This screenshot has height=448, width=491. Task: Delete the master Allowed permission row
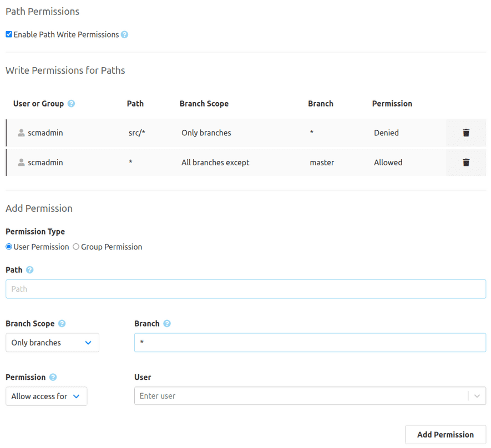coord(465,162)
